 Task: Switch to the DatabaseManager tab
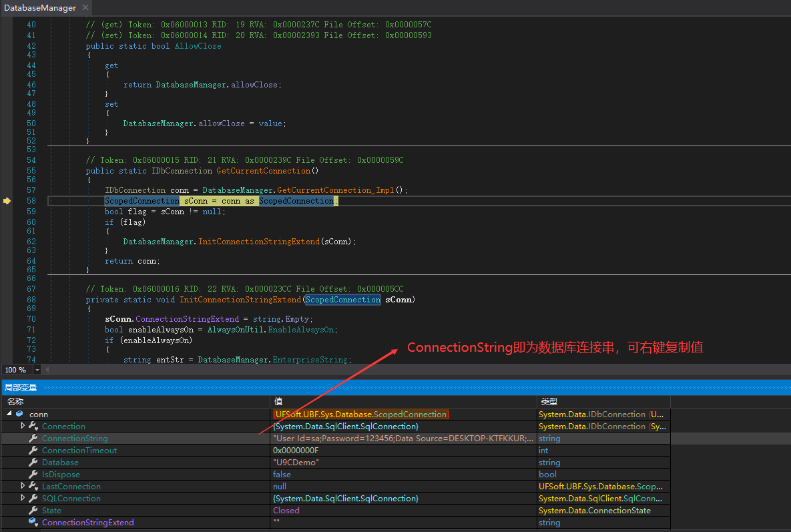tap(39, 8)
